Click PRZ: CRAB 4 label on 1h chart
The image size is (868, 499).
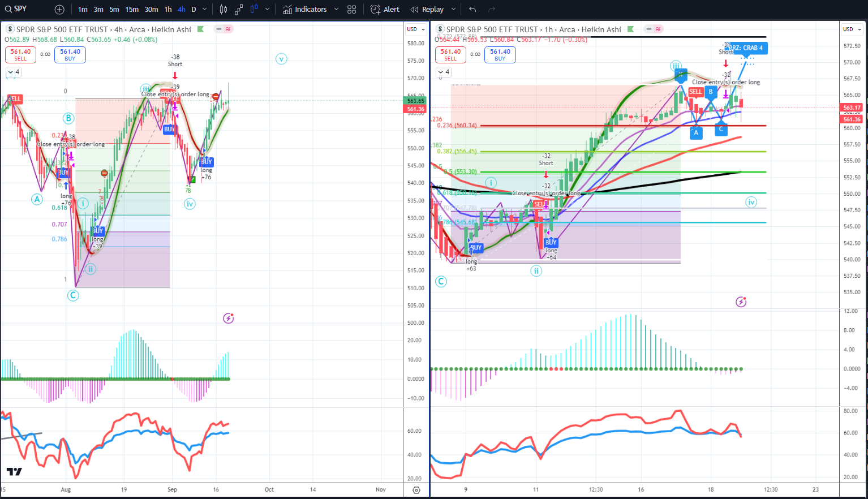[x=747, y=48]
